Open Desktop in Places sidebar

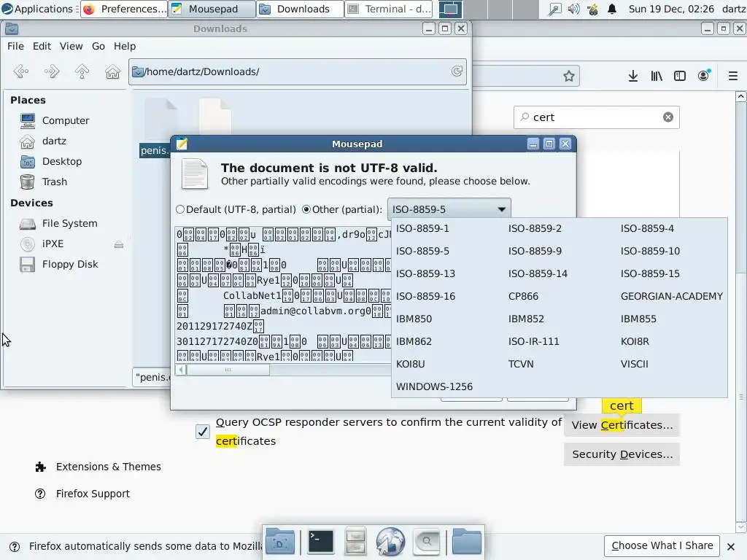pyautogui.click(x=62, y=161)
